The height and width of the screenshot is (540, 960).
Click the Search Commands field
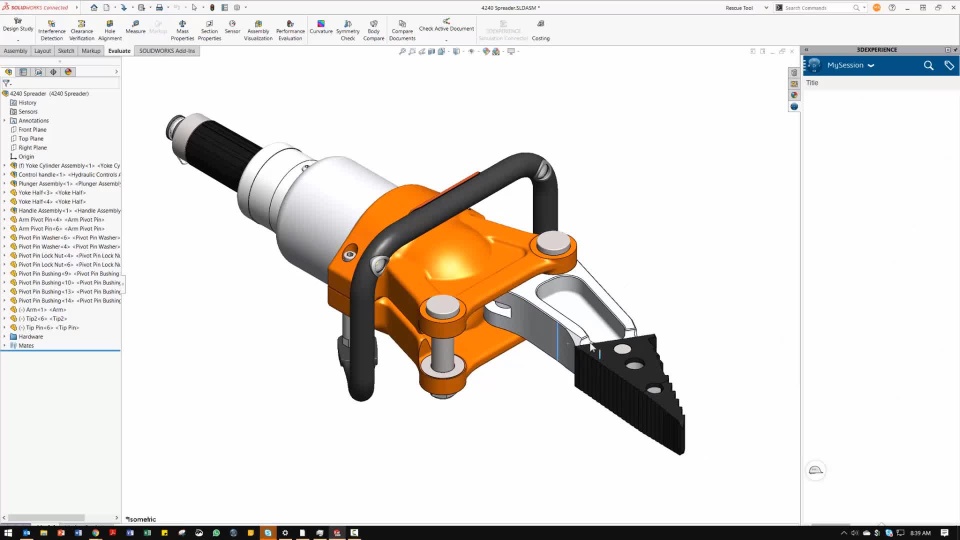[819, 8]
